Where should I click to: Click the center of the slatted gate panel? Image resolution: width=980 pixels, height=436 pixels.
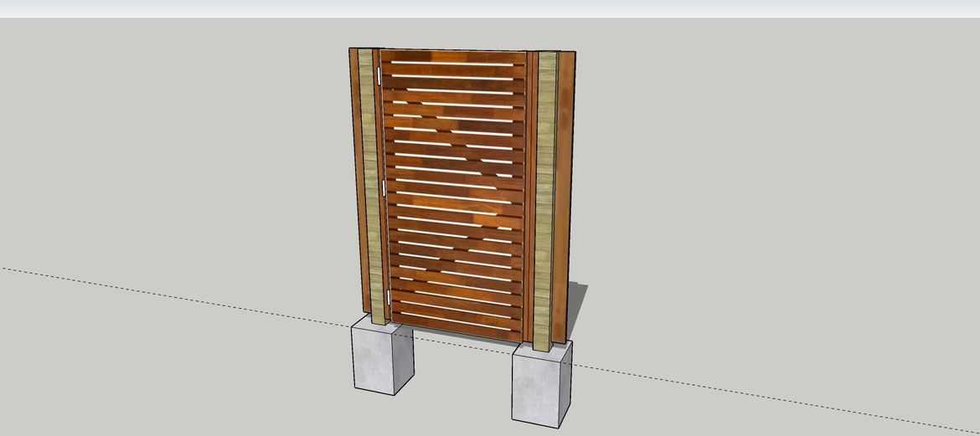[455, 192]
